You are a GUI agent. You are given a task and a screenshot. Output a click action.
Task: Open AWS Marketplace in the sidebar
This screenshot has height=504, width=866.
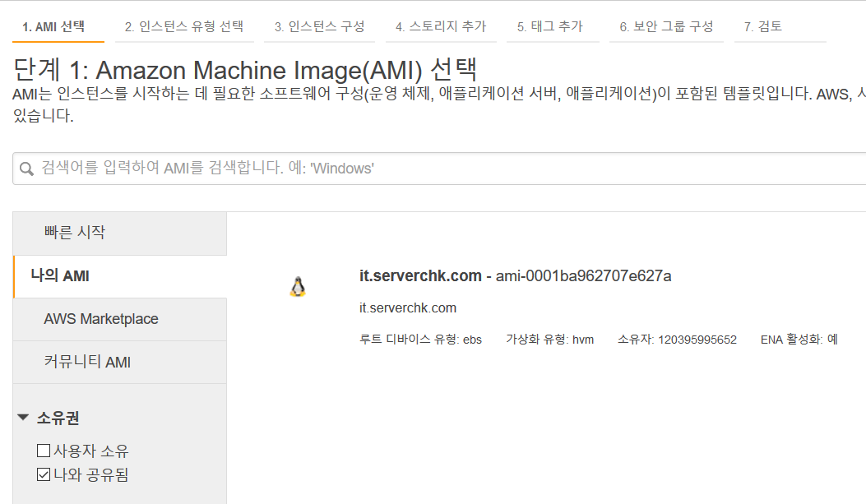point(120,319)
